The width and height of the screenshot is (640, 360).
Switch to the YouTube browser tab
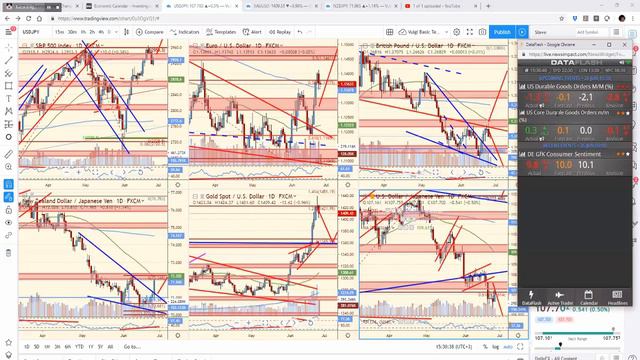[441, 6]
